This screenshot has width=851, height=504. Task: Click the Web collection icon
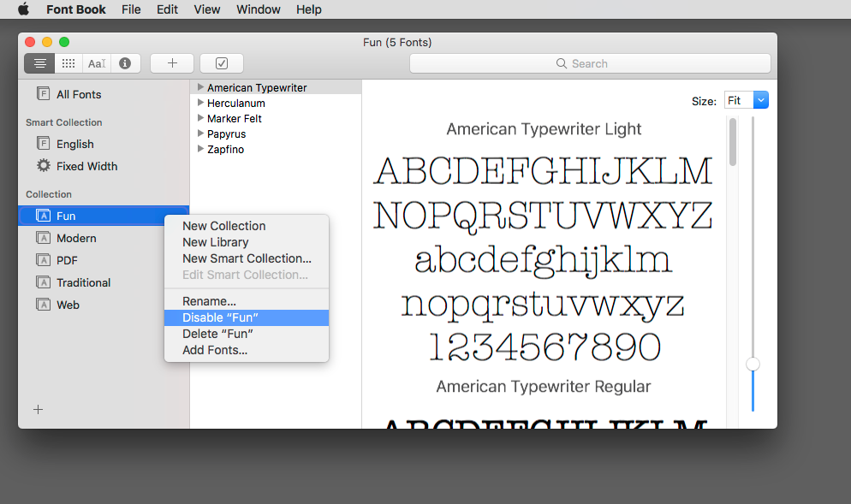coord(43,305)
